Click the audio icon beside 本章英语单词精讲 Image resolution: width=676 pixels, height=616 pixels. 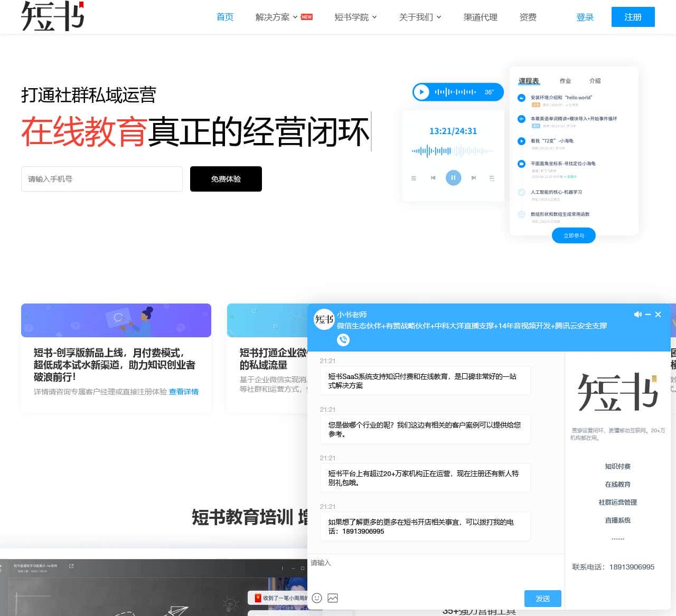[521, 119]
